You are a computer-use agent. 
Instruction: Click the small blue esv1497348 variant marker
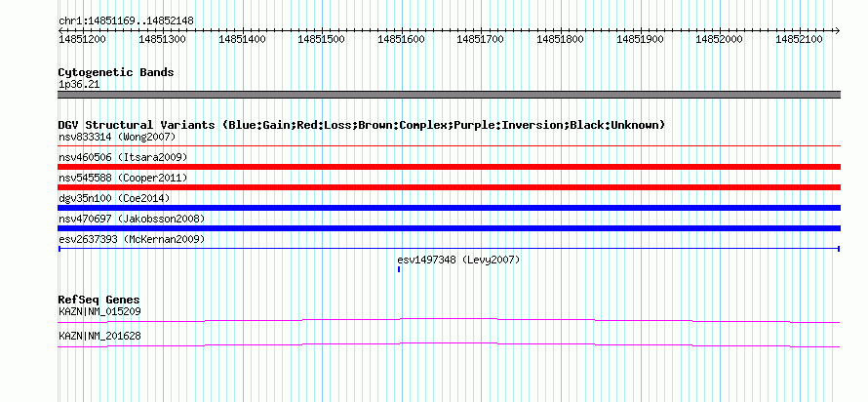[x=399, y=269]
